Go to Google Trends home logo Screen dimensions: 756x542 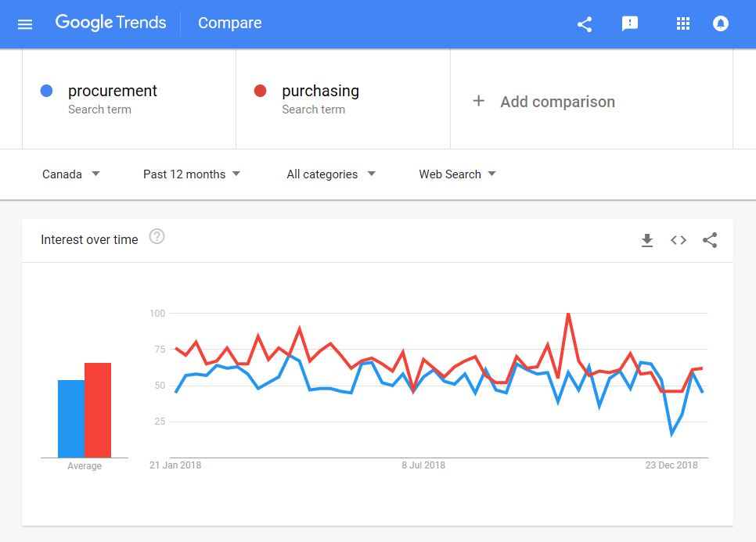(110, 23)
